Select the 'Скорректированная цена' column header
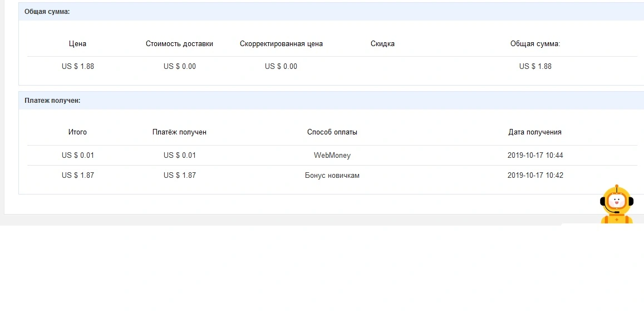 (x=281, y=44)
